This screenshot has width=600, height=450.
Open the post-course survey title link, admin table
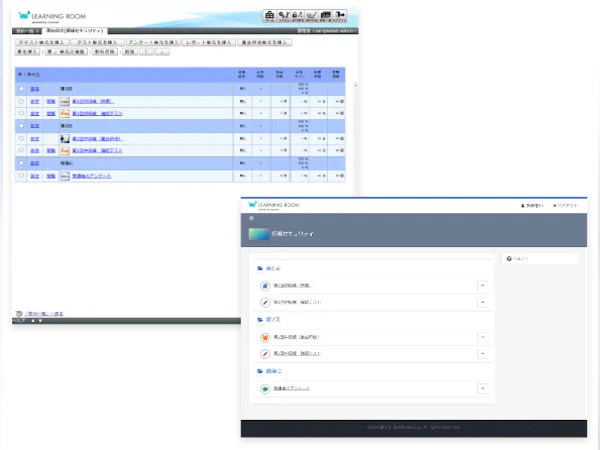click(92, 176)
